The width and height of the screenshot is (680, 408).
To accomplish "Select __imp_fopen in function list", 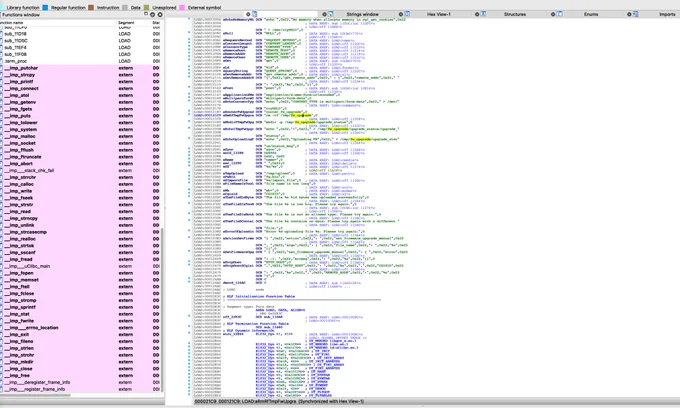I will click(80, 273).
